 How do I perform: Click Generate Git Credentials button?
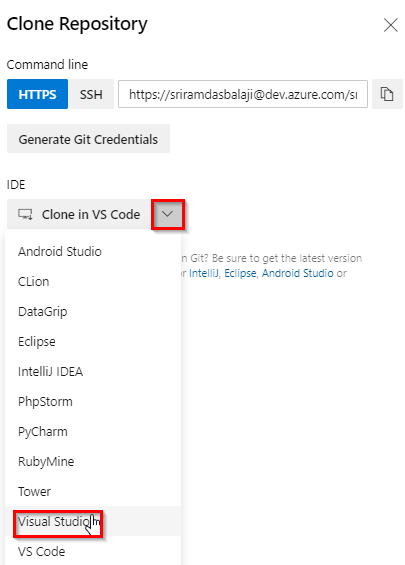(x=88, y=139)
